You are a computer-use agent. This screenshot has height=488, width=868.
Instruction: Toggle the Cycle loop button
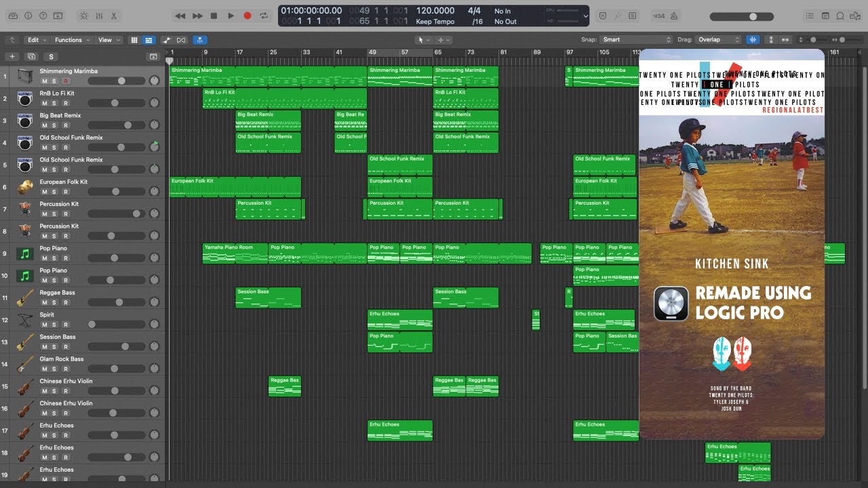tap(264, 16)
